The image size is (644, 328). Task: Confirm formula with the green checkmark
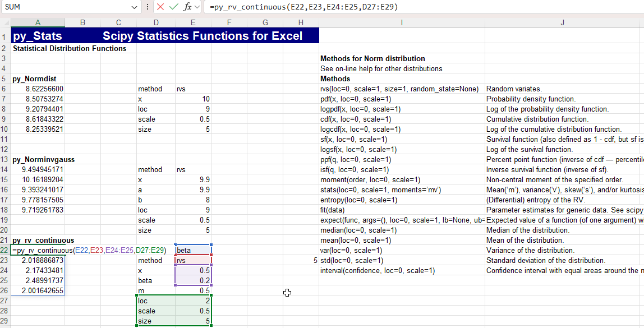(174, 7)
